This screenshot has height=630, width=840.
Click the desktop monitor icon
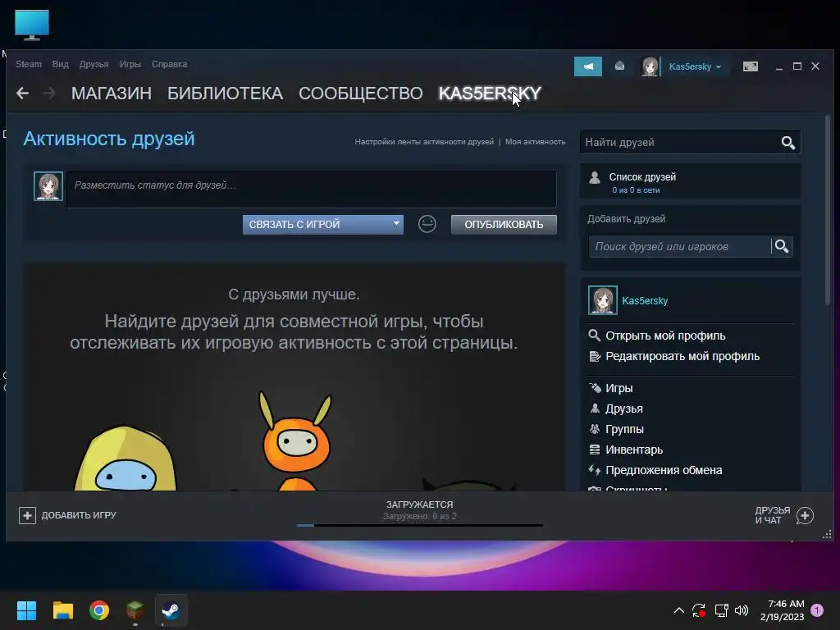tap(32, 25)
